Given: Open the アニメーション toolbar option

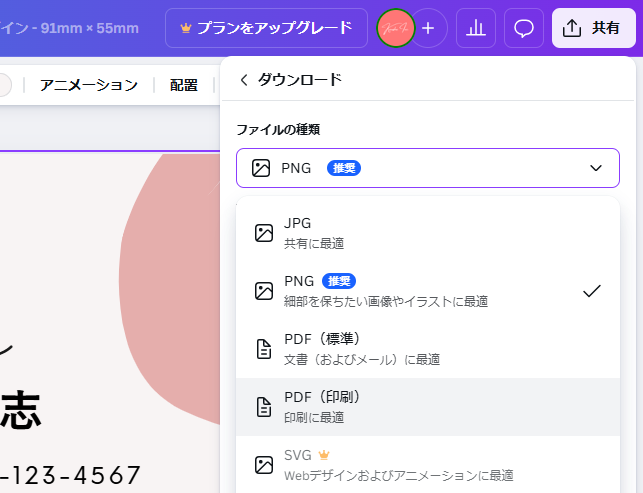Looking at the screenshot, I should coord(89,85).
